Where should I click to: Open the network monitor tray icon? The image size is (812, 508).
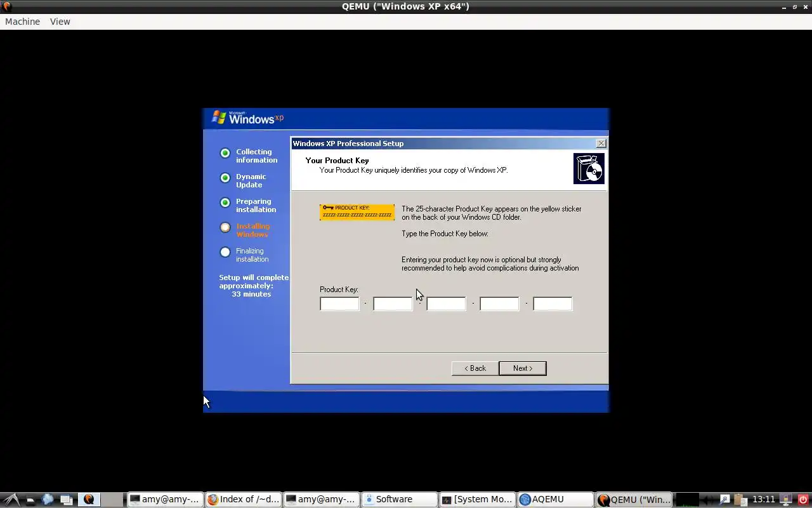point(786,500)
